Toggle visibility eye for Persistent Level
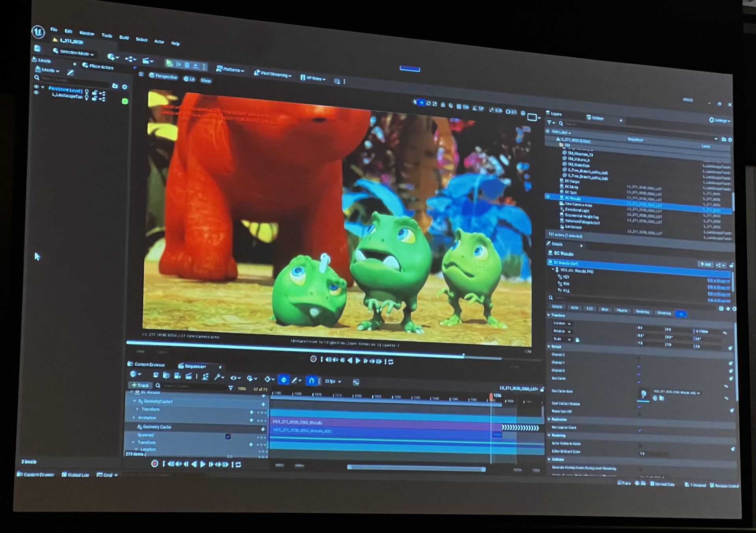The image size is (756, 533). coord(36,87)
